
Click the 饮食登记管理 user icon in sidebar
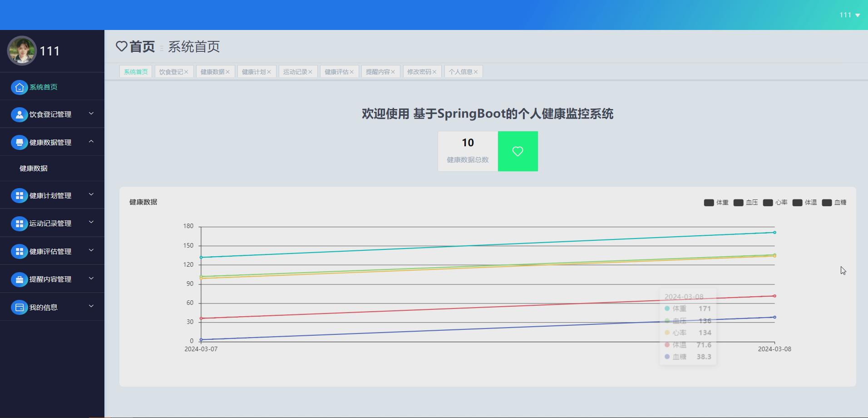19,114
